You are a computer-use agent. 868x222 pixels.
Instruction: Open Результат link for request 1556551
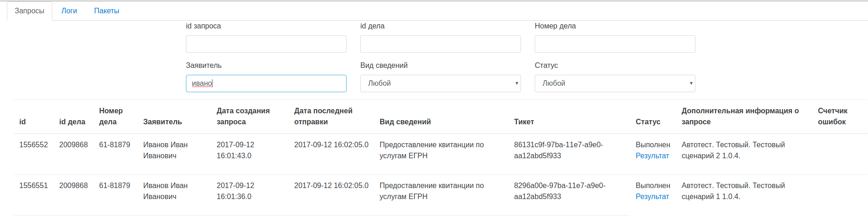[x=652, y=197]
